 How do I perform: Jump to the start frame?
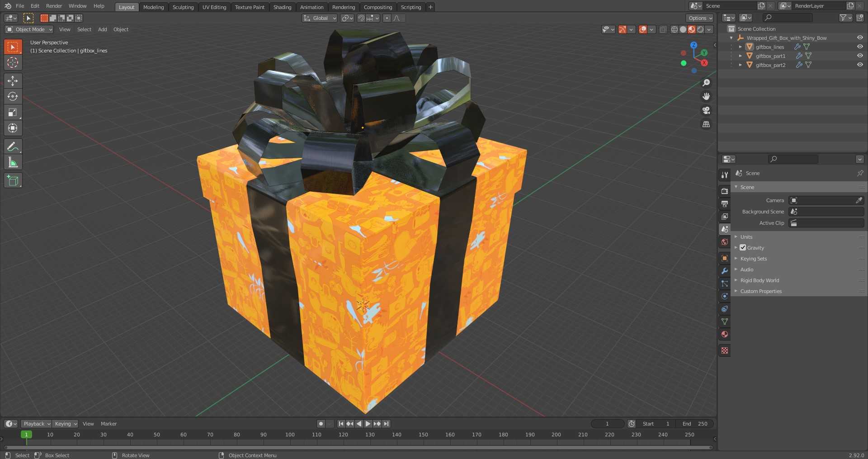point(341,424)
